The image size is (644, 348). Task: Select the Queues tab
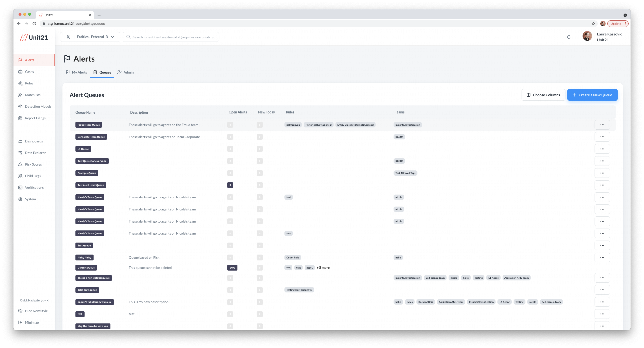(x=102, y=72)
